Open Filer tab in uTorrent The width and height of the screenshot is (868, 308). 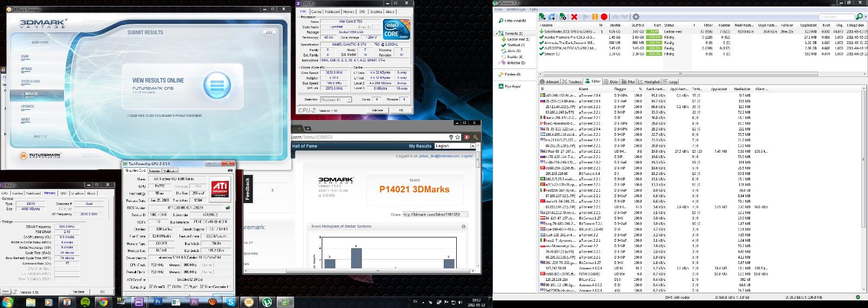tap(628, 81)
